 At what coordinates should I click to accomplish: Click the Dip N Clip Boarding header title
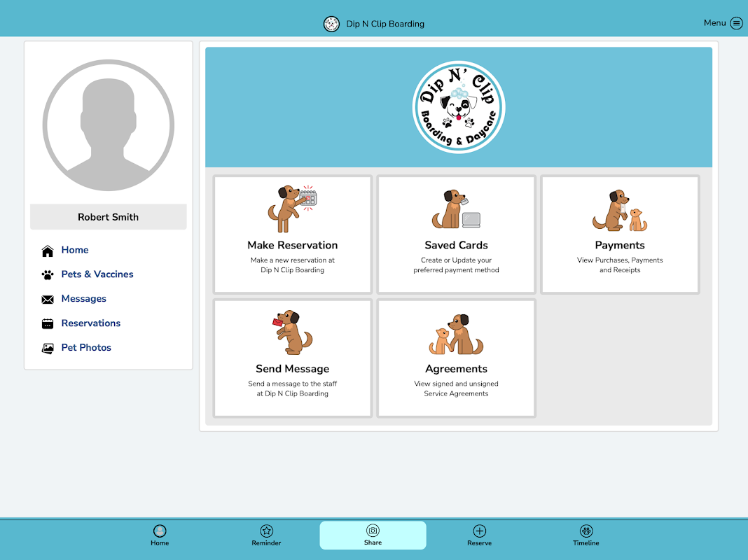(x=385, y=24)
